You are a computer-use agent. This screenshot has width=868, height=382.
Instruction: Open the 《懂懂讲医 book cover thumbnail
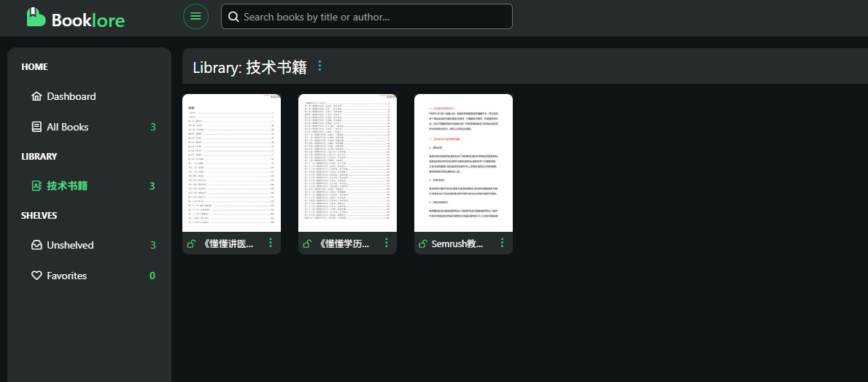pos(231,163)
